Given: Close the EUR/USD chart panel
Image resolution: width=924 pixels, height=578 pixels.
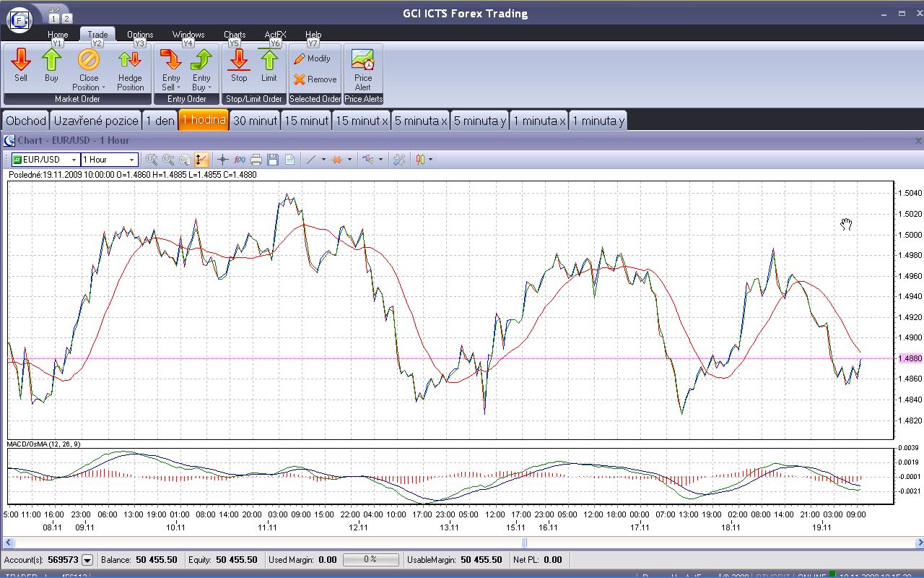Looking at the screenshot, I should point(918,141).
